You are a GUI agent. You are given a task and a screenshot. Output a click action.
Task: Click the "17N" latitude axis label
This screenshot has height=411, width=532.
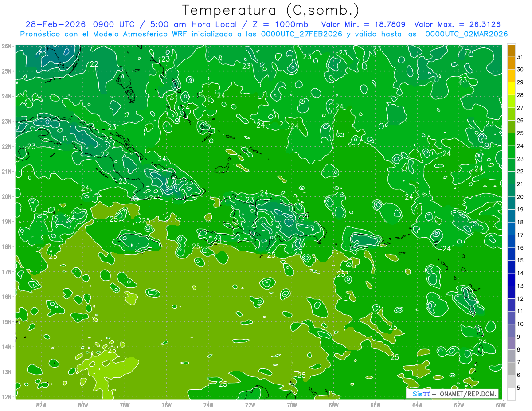coord(7,271)
